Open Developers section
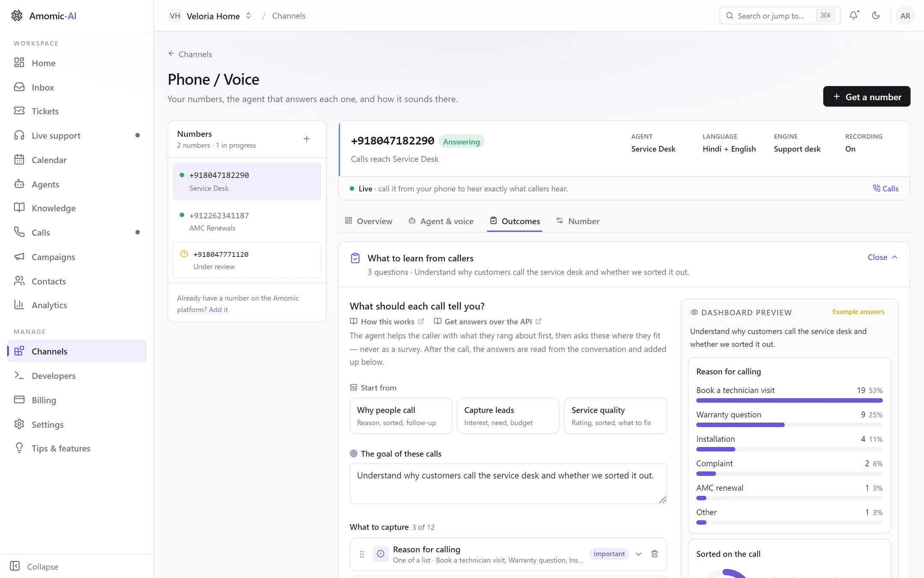Image resolution: width=924 pixels, height=578 pixels. (x=77, y=376)
